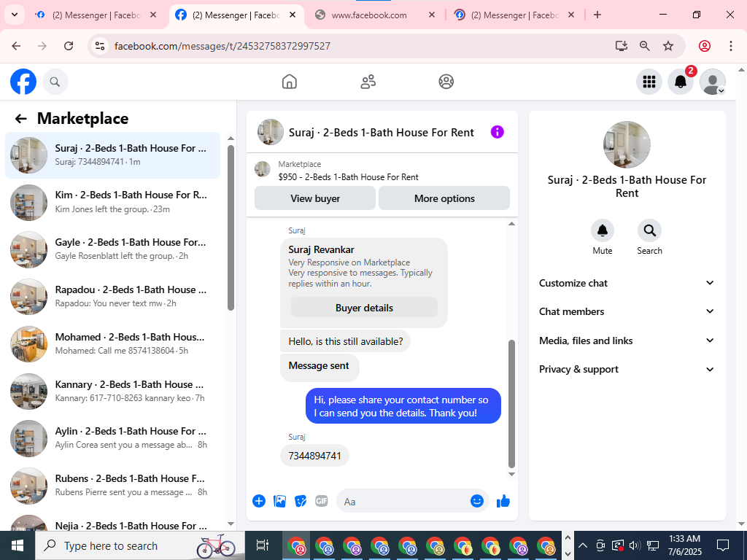Close the www.facebook.com tab

tap(432, 15)
